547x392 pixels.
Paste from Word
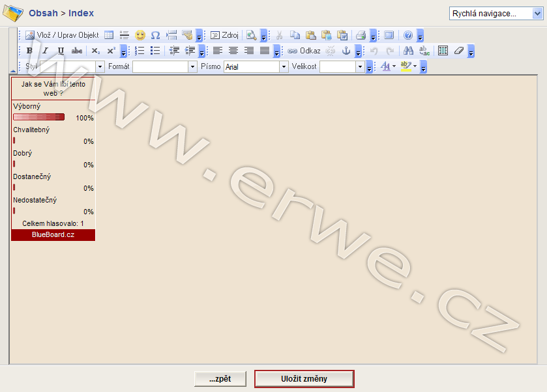pyautogui.click(x=342, y=35)
